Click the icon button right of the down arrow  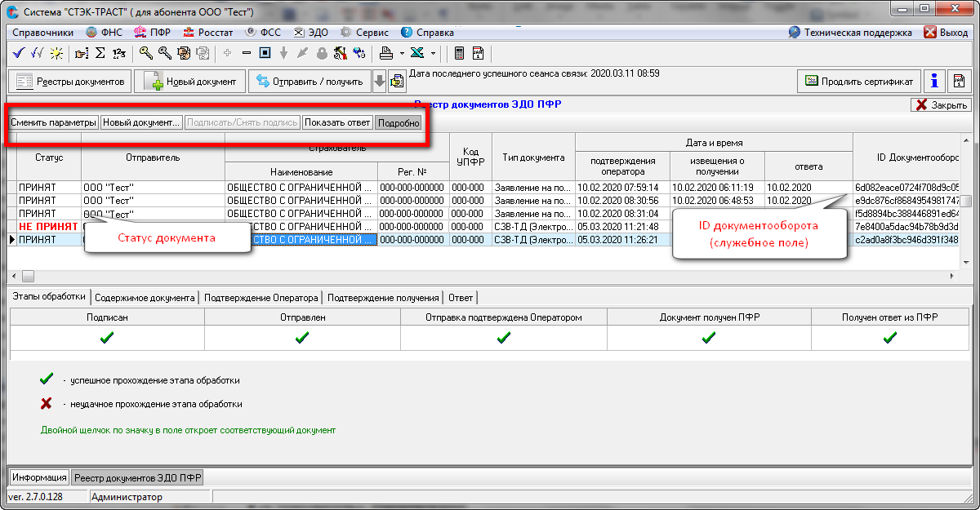pyautogui.click(x=397, y=81)
